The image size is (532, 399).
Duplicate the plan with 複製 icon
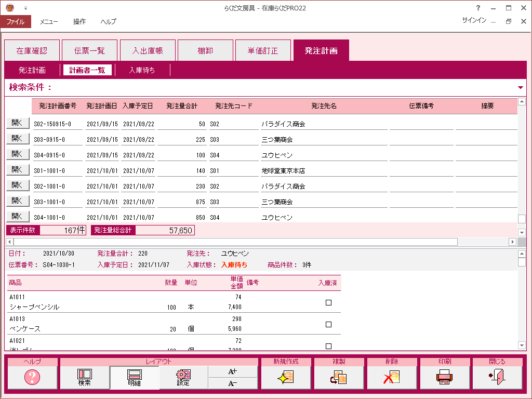coord(339,377)
